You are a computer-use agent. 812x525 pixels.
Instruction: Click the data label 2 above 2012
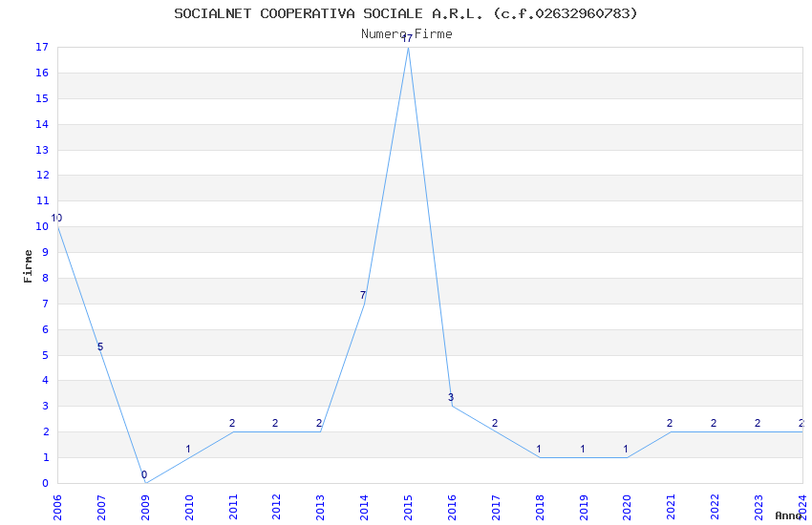275,423
